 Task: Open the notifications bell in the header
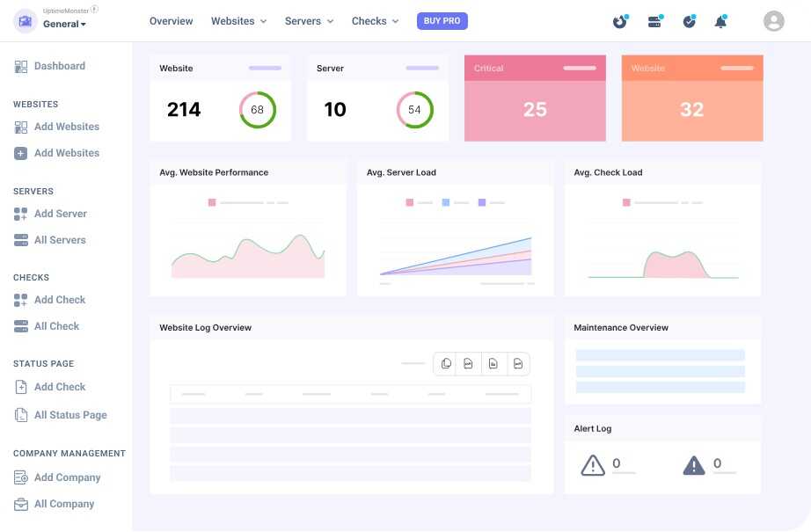(x=720, y=21)
